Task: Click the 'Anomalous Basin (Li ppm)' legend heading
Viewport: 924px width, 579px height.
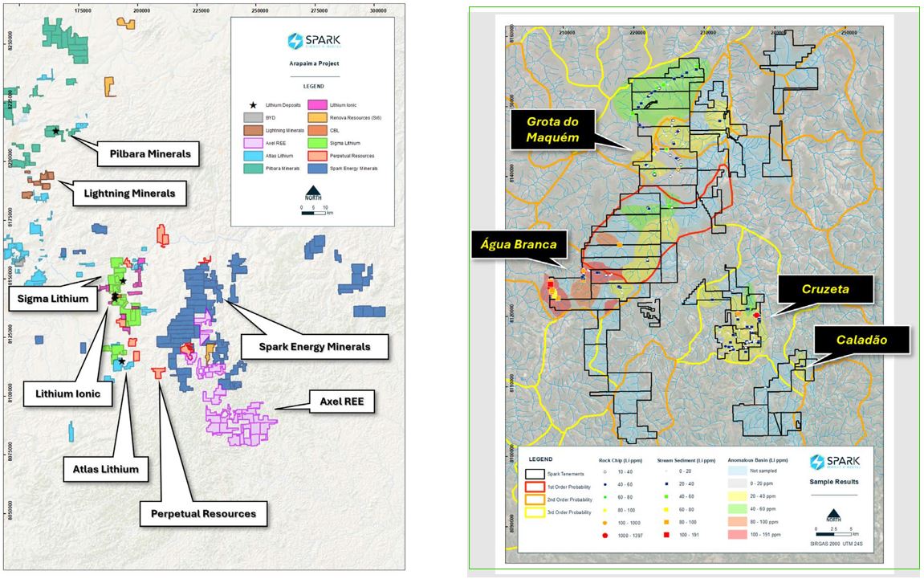Action: coord(757,460)
